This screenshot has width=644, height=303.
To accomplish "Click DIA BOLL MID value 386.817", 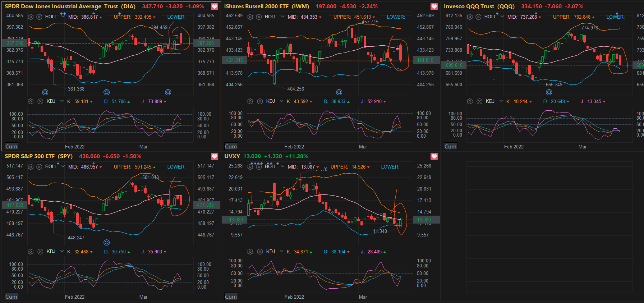I will (89, 17).
